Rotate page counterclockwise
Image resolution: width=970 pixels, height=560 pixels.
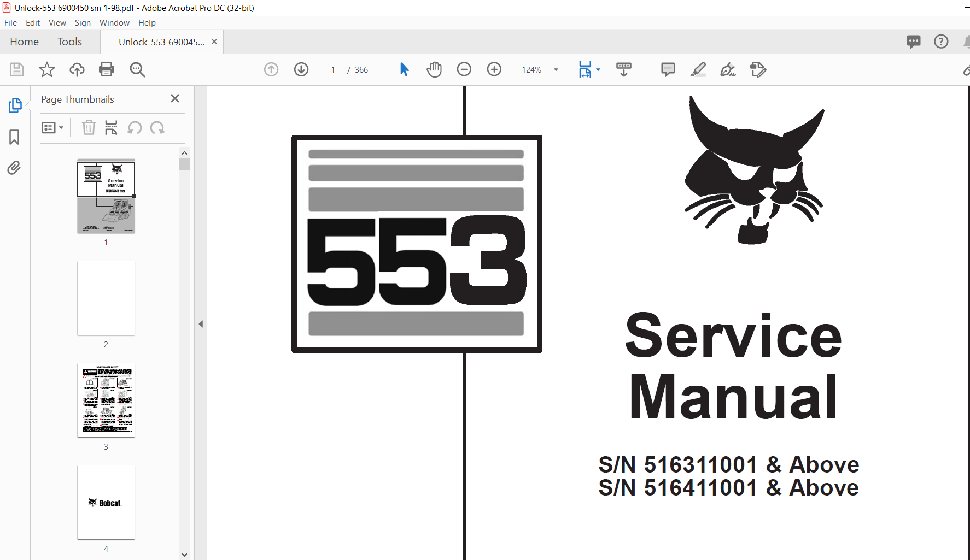click(x=135, y=127)
